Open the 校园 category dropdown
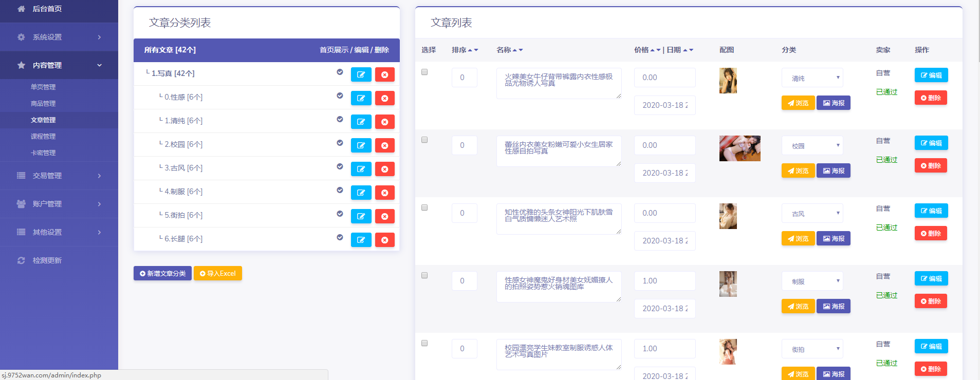Screen dimensions: 980x380 812,146
